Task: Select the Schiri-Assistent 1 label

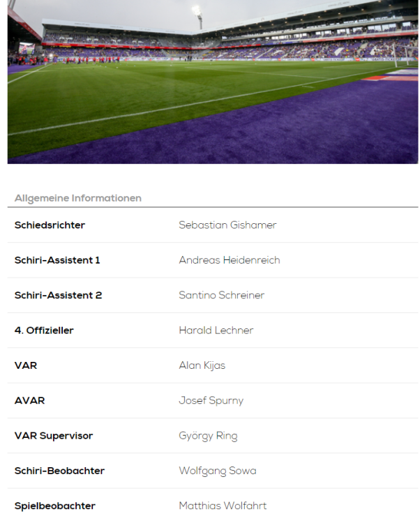Action: [x=57, y=260]
